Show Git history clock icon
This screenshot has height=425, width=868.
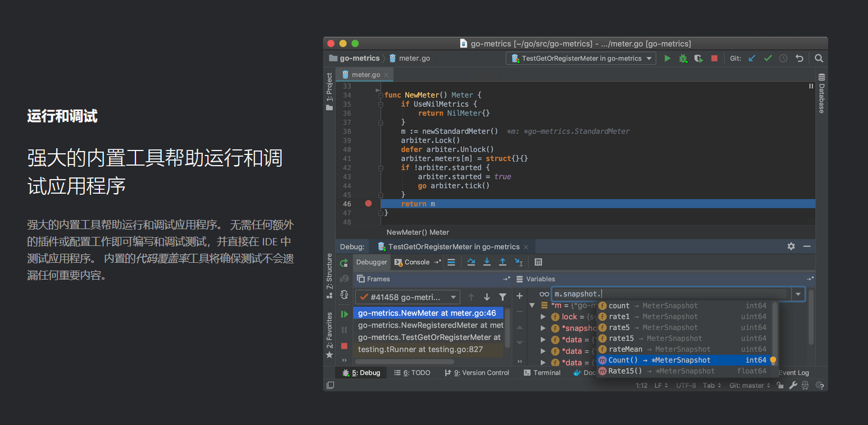coord(783,58)
